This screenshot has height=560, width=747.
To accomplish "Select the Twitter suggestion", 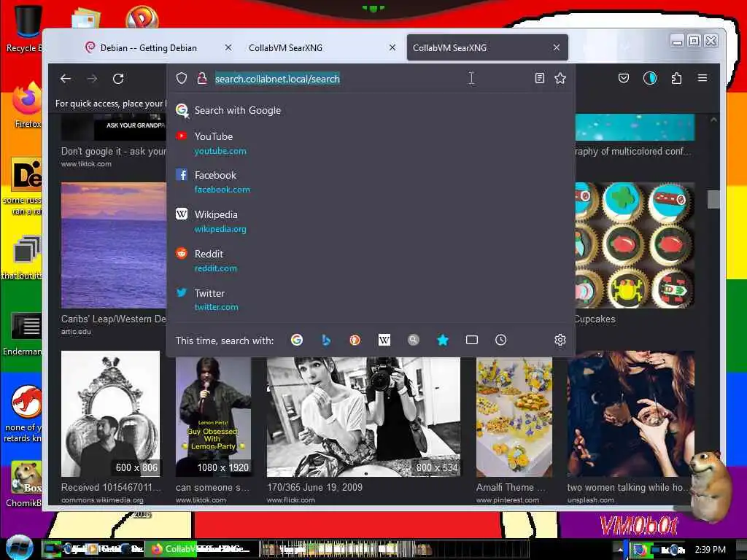I will [x=371, y=300].
